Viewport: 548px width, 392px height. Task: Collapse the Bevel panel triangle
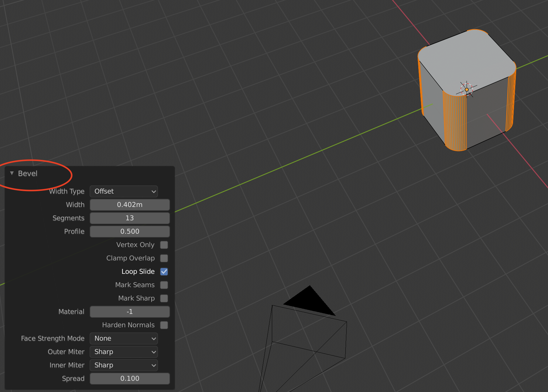(x=12, y=173)
